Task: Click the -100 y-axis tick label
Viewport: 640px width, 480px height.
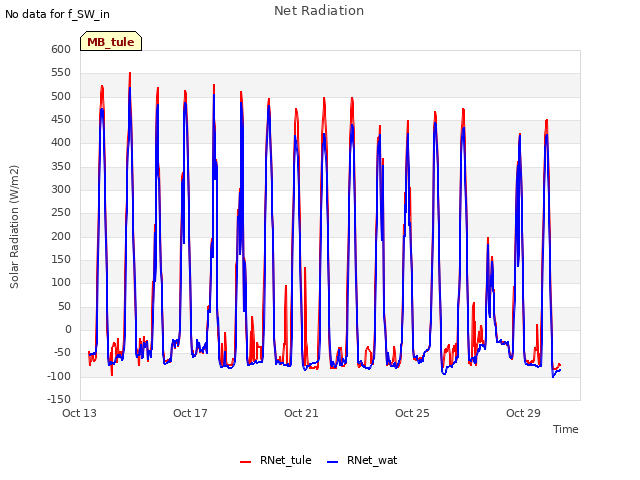Action: coord(59,376)
